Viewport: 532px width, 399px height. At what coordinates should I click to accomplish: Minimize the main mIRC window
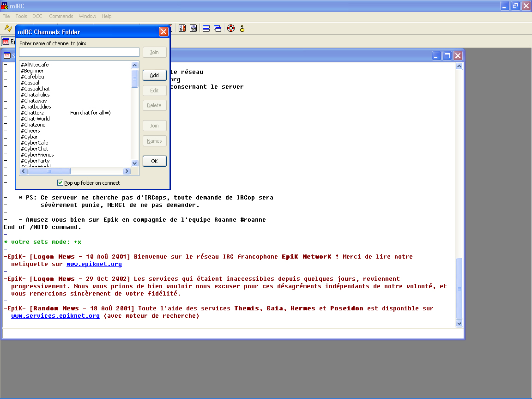point(505,6)
